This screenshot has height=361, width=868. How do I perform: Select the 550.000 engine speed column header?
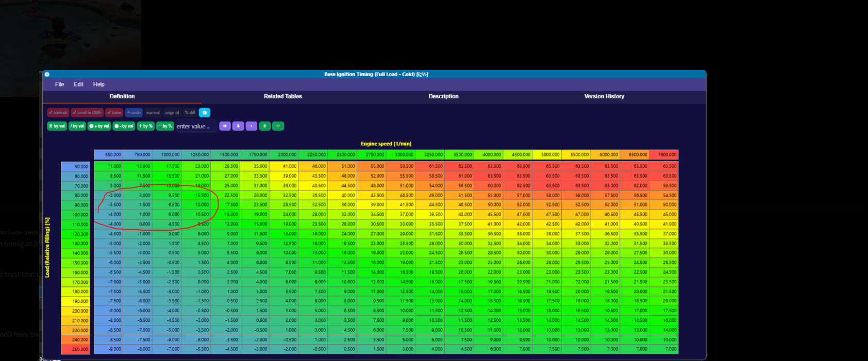[108, 154]
